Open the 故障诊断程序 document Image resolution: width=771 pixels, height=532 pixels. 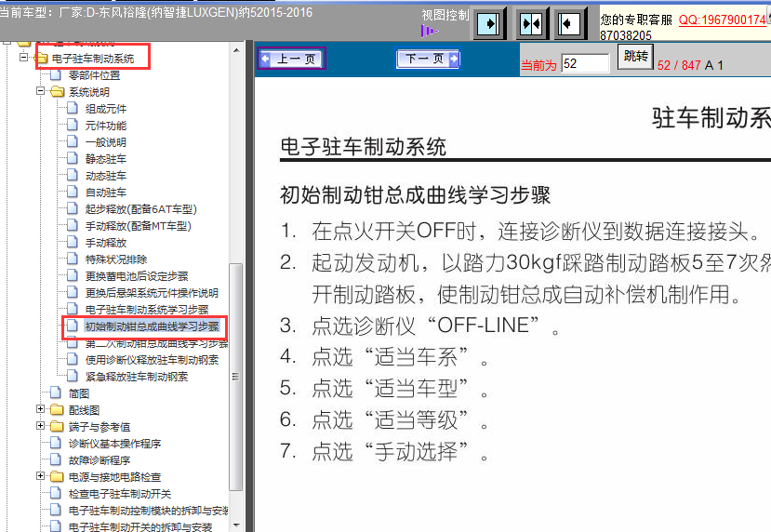tap(99, 459)
